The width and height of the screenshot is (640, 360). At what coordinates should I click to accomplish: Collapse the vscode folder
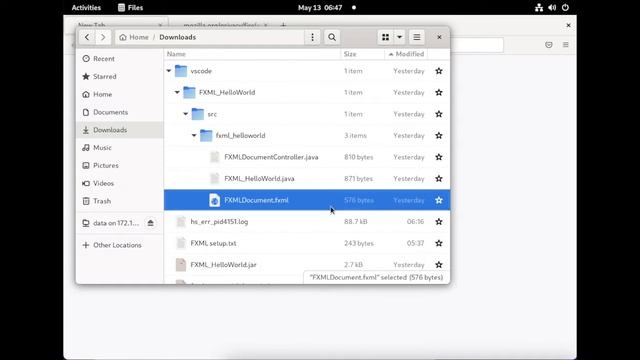coord(169,71)
